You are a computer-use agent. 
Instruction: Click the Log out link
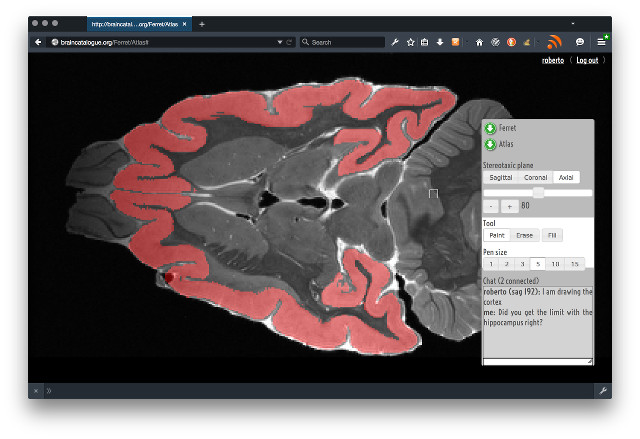(587, 60)
